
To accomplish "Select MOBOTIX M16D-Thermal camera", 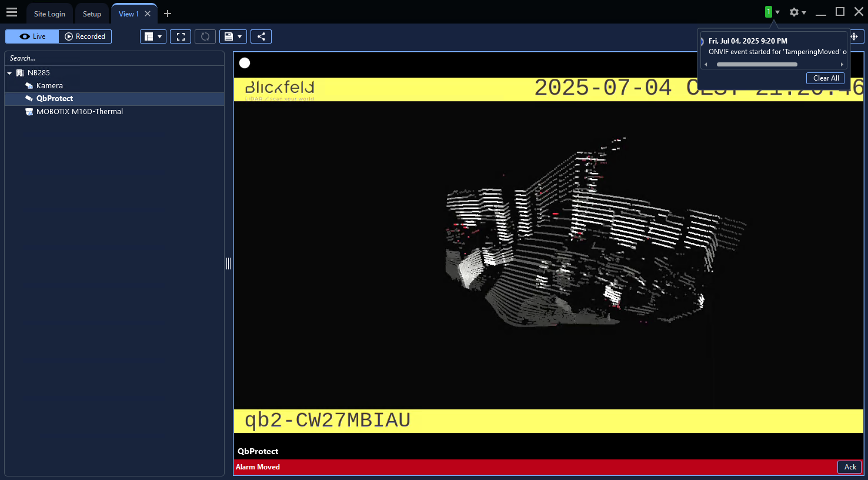I will (x=79, y=112).
